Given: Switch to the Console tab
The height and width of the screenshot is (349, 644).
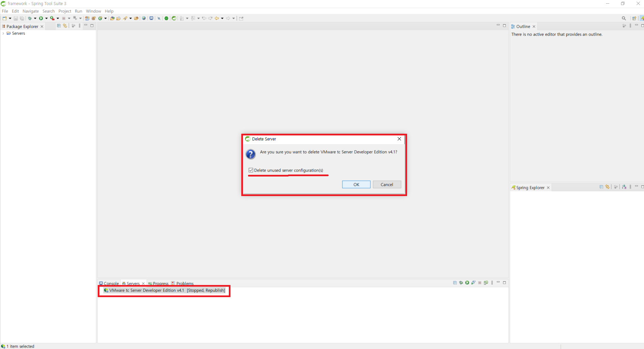Looking at the screenshot, I should 109,283.
